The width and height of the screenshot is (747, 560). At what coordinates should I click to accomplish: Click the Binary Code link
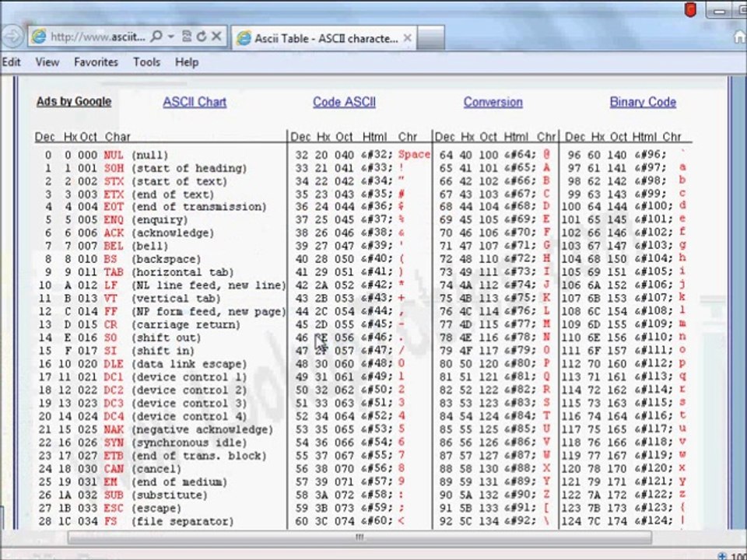point(643,102)
